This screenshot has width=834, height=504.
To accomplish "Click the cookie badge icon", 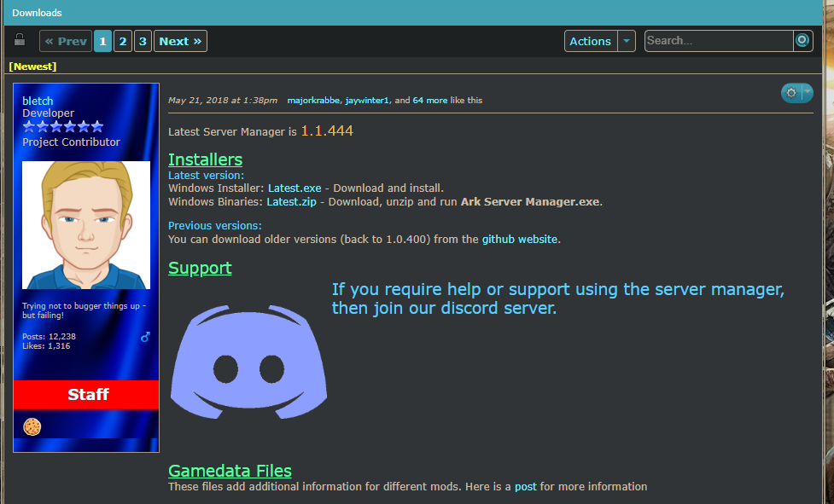I will (32, 426).
